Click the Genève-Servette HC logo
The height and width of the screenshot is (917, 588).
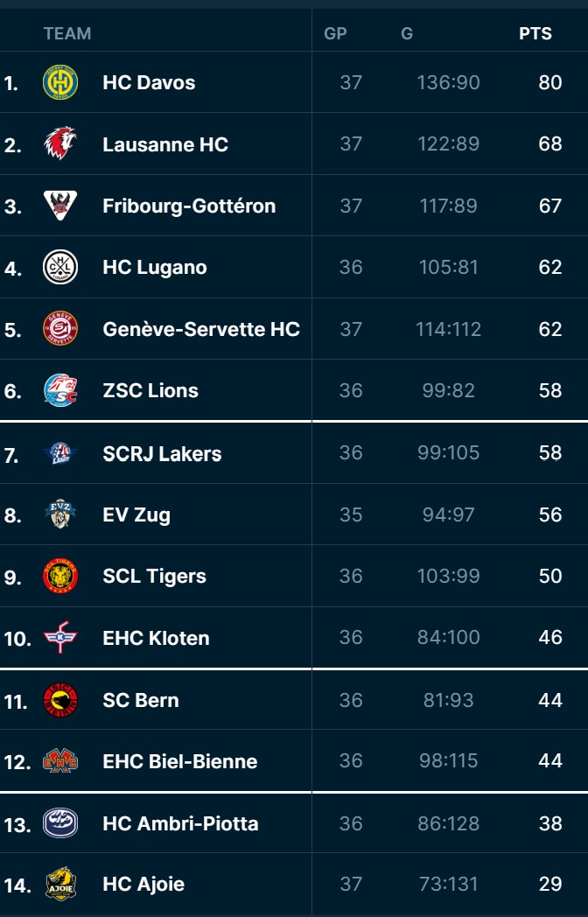point(60,329)
